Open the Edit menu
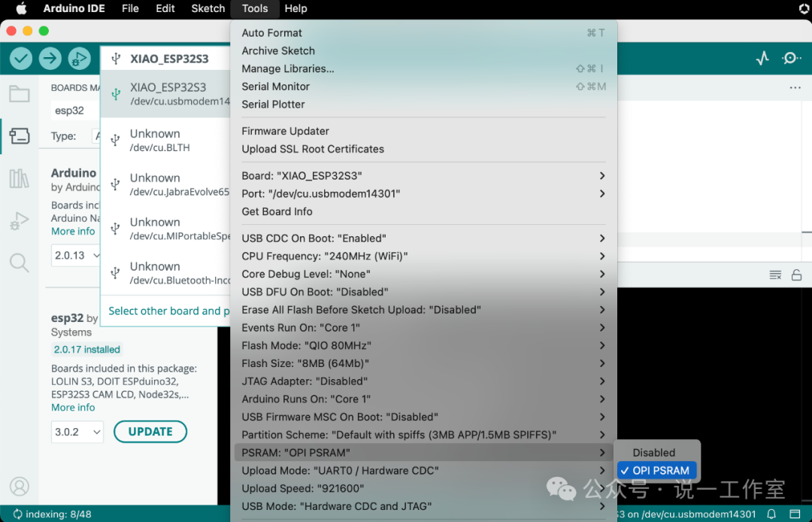812x522 pixels. point(165,8)
